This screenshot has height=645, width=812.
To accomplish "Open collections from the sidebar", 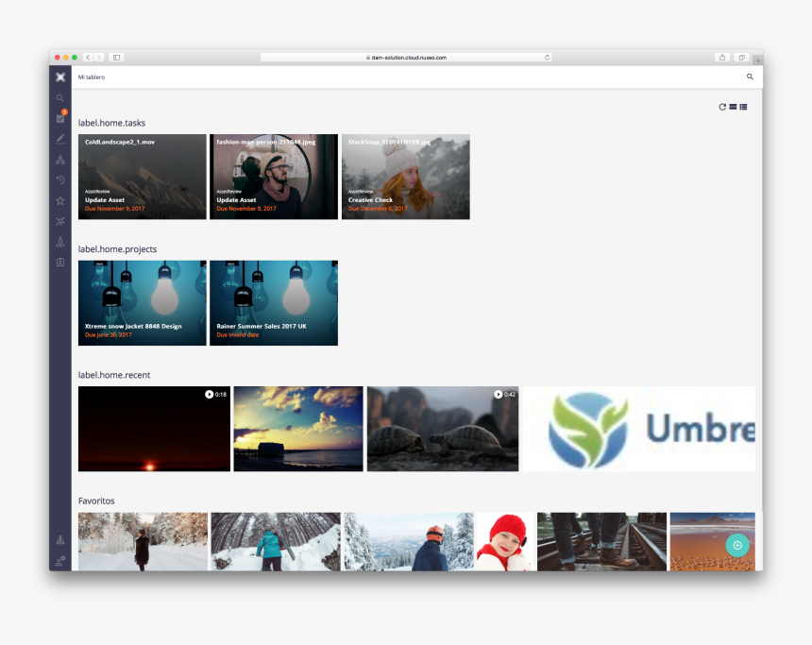I will tap(59, 220).
